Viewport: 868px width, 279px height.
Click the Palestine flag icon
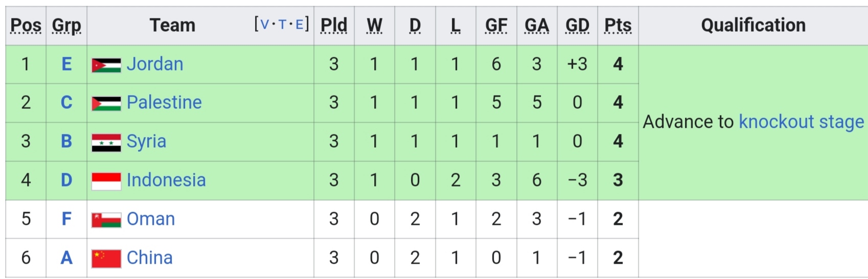click(x=106, y=103)
